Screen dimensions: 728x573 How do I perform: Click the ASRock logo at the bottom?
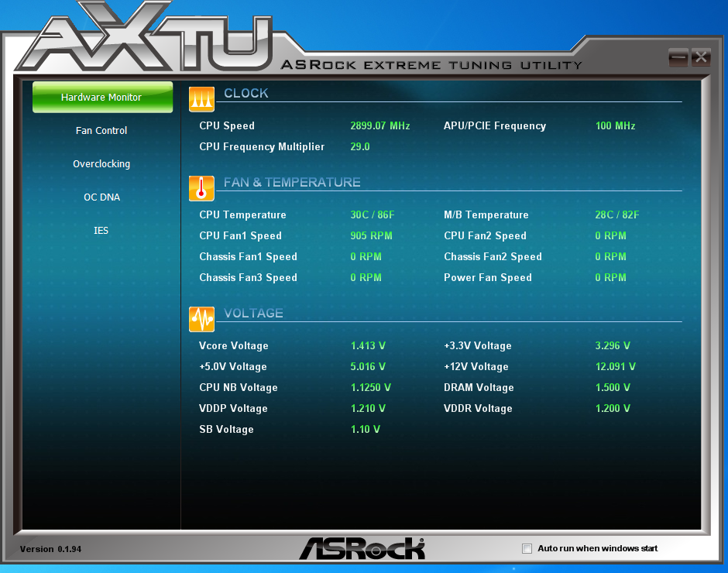(364, 548)
